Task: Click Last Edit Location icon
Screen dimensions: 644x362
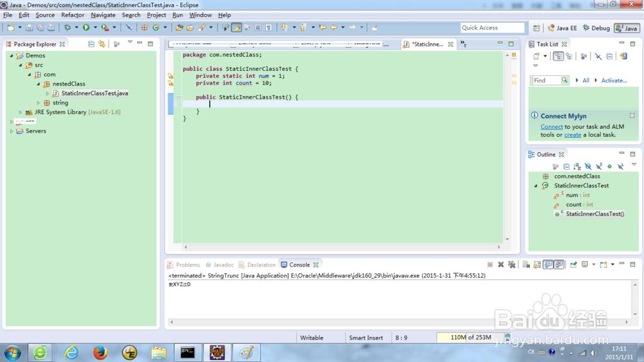Action: [x=323, y=28]
